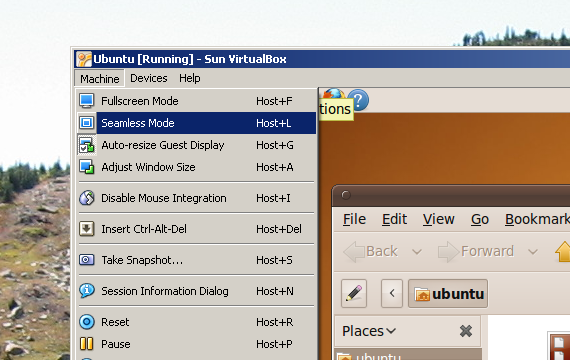Toggle the pencil location edit button
This screenshot has width=570, height=360.
pyautogui.click(x=354, y=293)
